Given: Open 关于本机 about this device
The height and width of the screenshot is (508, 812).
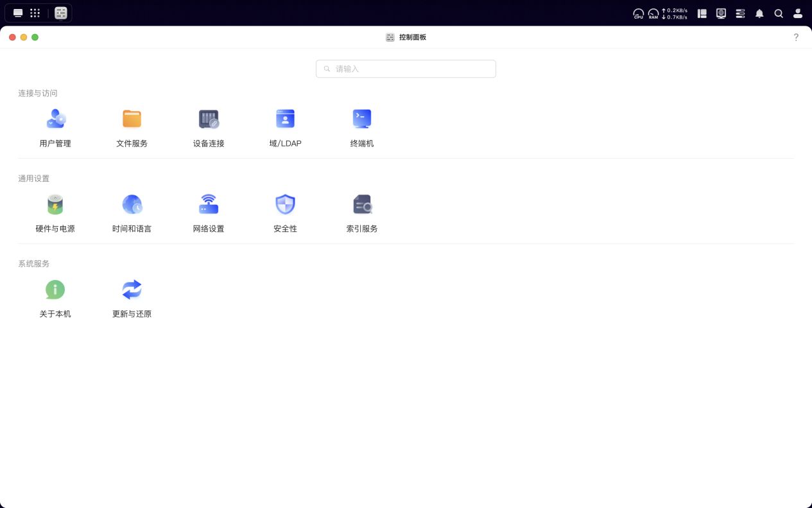Looking at the screenshot, I should pyautogui.click(x=55, y=299).
